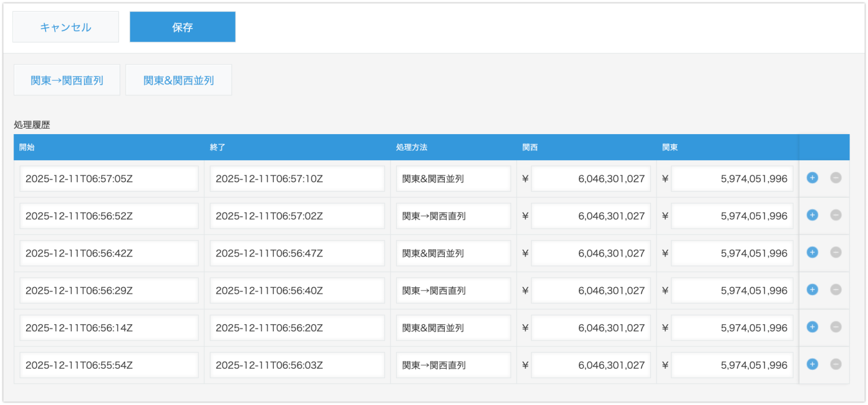
Task: Add a row after the 06:56:52Z entry
Action: click(812, 216)
